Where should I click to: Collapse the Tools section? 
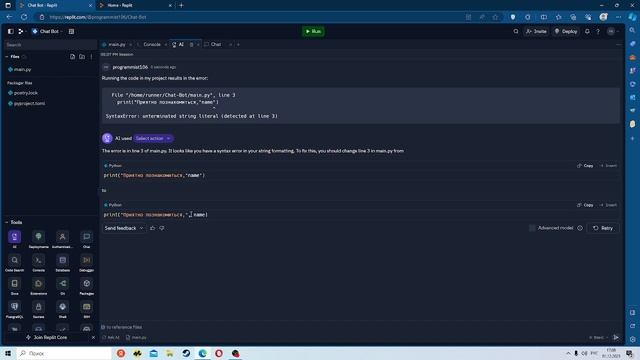click(x=7, y=222)
